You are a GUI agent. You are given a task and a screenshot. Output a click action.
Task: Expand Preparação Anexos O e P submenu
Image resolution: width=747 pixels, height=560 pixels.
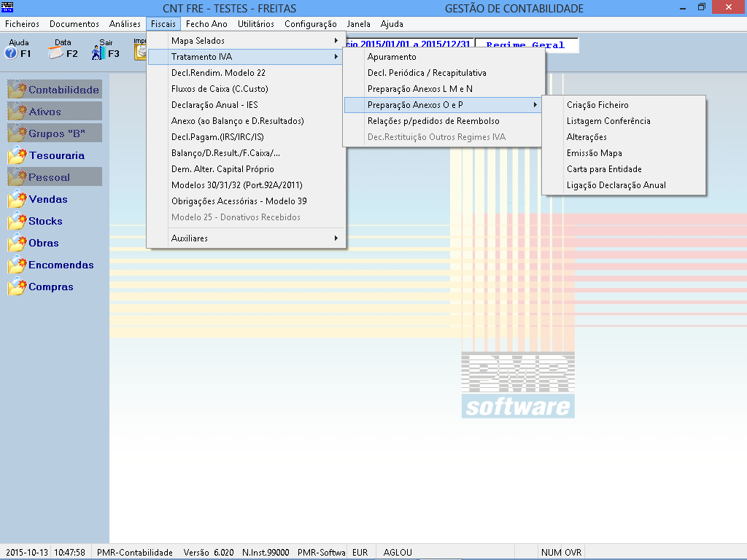(x=443, y=105)
